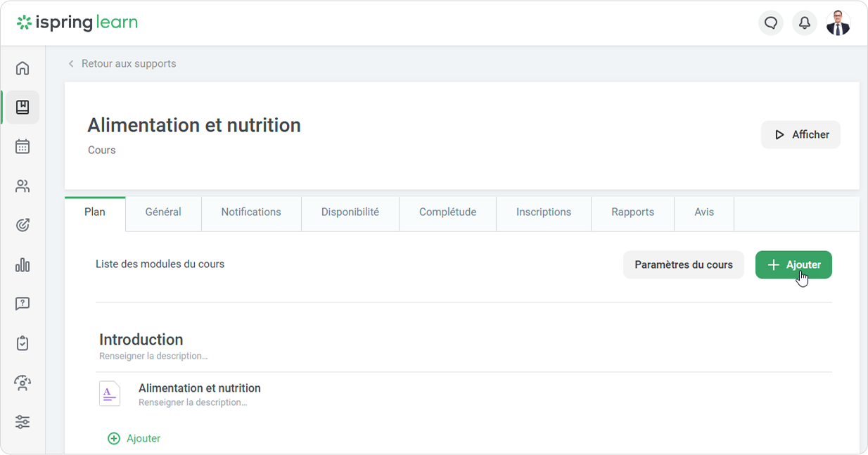The image size is (868, 455).
Task: Switch to the Notifications tab
Action: click(251, 212)
